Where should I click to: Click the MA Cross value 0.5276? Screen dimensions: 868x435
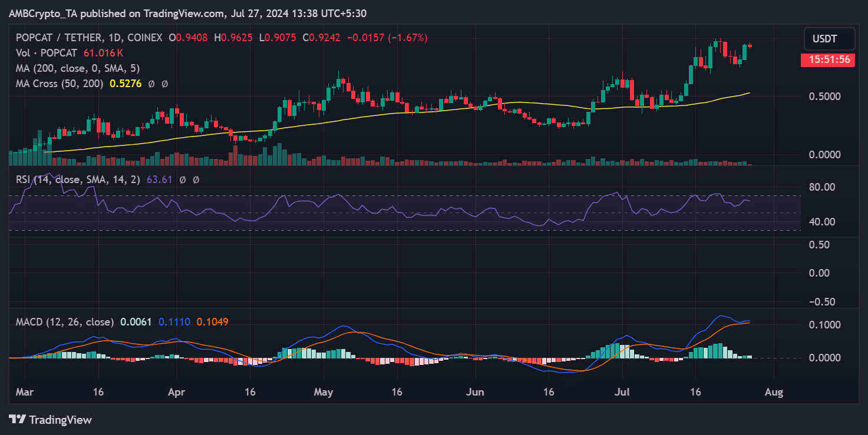126,84
